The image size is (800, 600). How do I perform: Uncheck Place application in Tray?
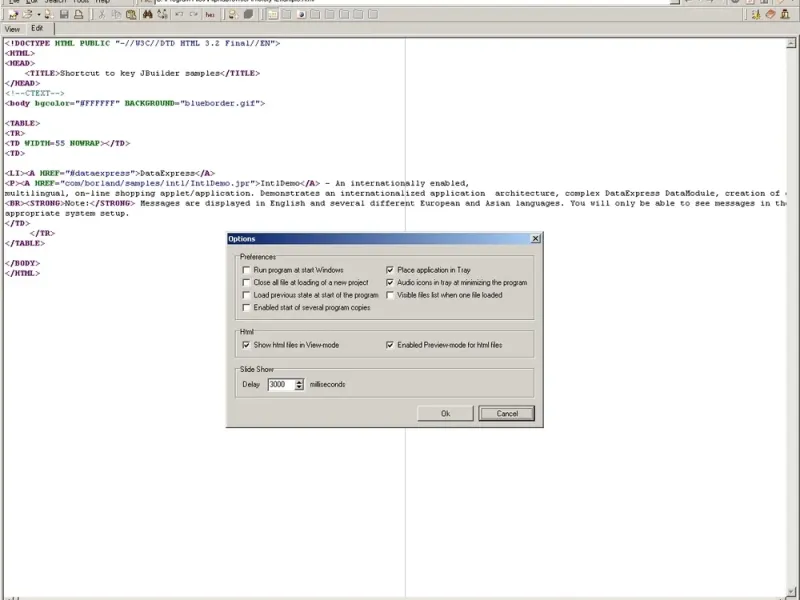tap(390, 270)
